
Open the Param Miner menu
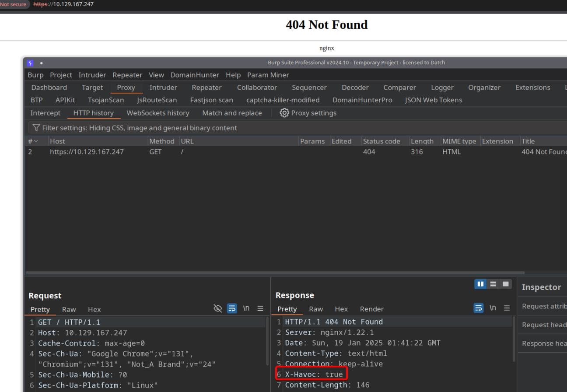click(x=268, y=75)
